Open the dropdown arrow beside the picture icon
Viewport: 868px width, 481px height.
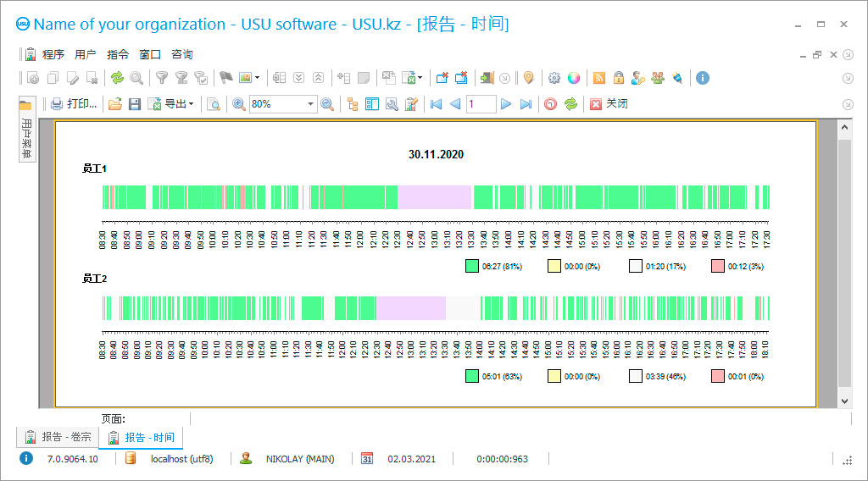pyautogui.click(x=258, y=78)
